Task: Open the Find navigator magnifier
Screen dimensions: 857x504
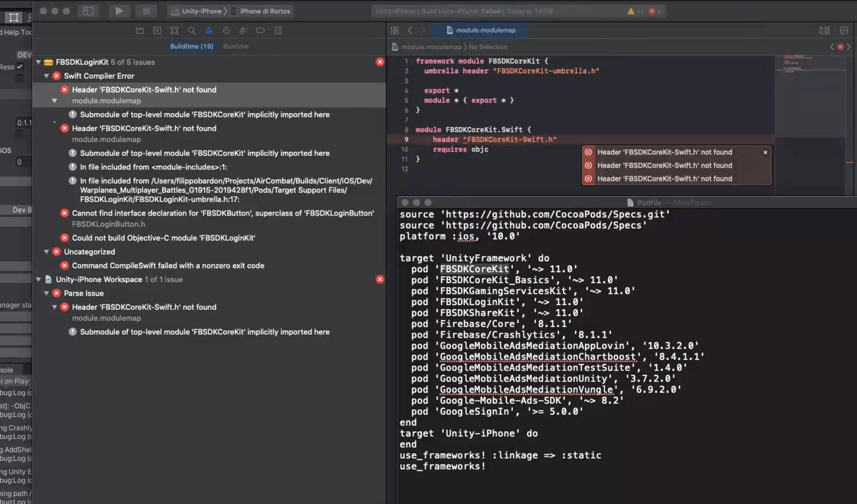Action: [192, 31]
